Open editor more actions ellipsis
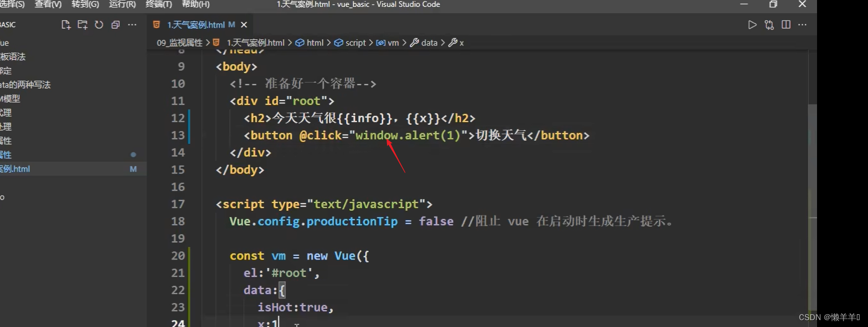This screenshot has width=868, height=327. coord(802,25)
